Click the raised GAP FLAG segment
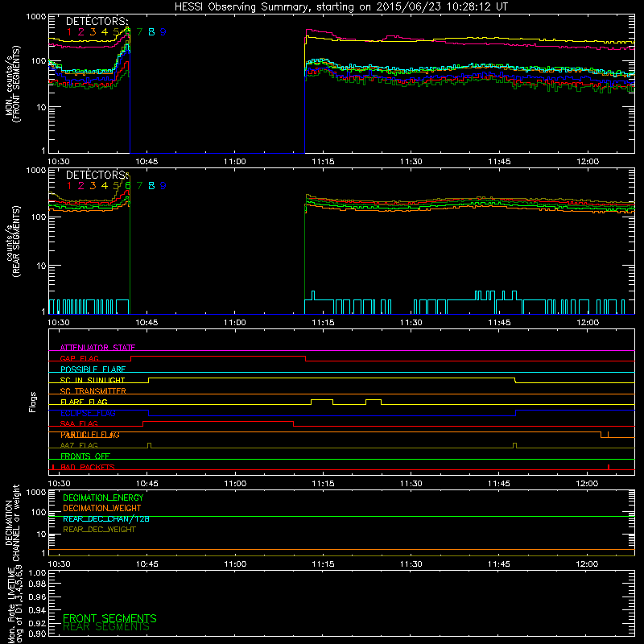The width and height of the screenshot is (644, 644). point(218,357)
